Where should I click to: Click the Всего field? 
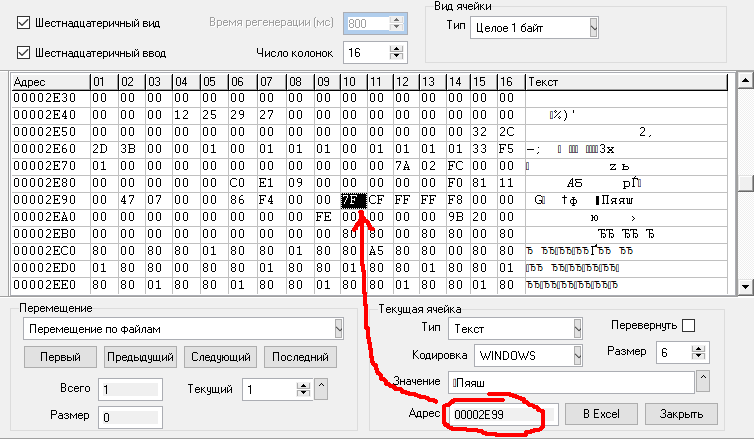pyautogui.click(x=130, y=389)
